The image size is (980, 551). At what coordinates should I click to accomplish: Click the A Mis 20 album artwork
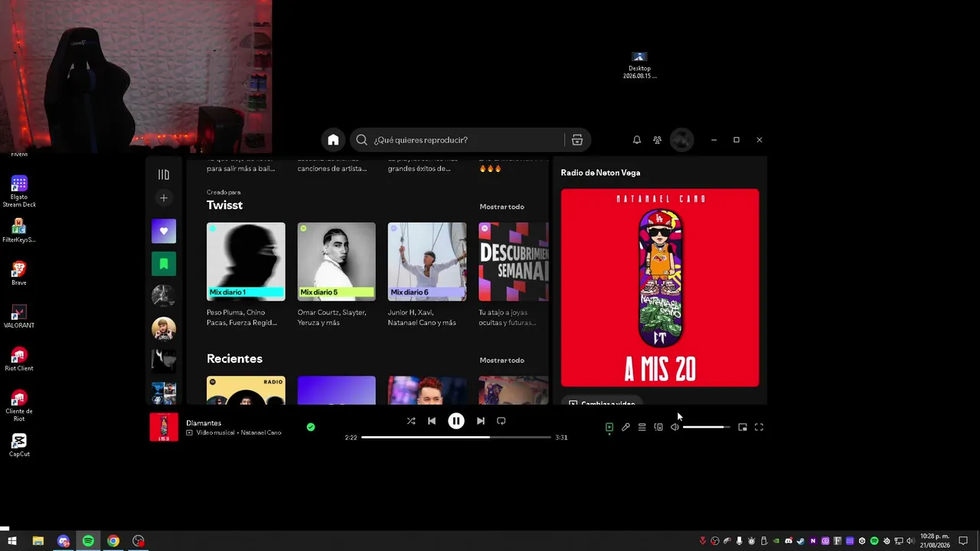tap(660, 288)
